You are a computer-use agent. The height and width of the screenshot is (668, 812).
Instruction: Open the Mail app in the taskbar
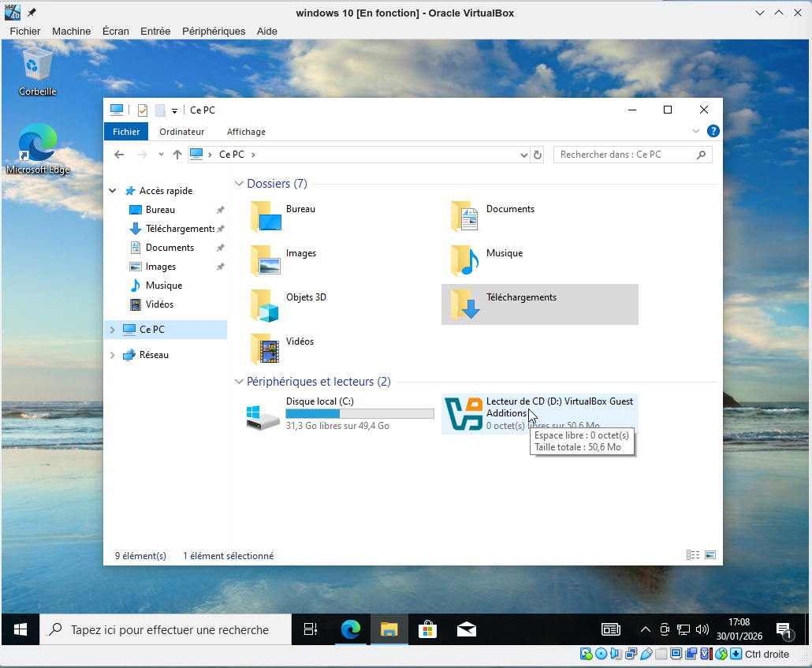click(466, 629)
